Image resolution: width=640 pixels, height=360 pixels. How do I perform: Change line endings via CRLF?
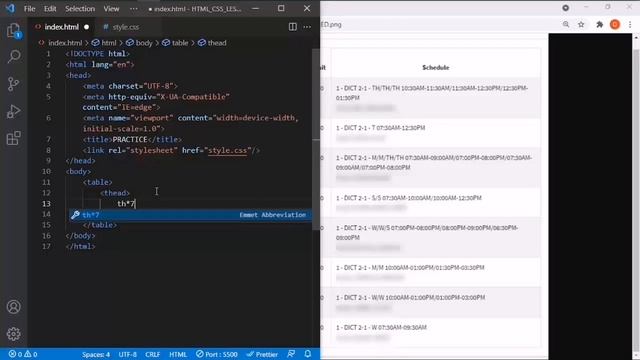pos(153,354)
